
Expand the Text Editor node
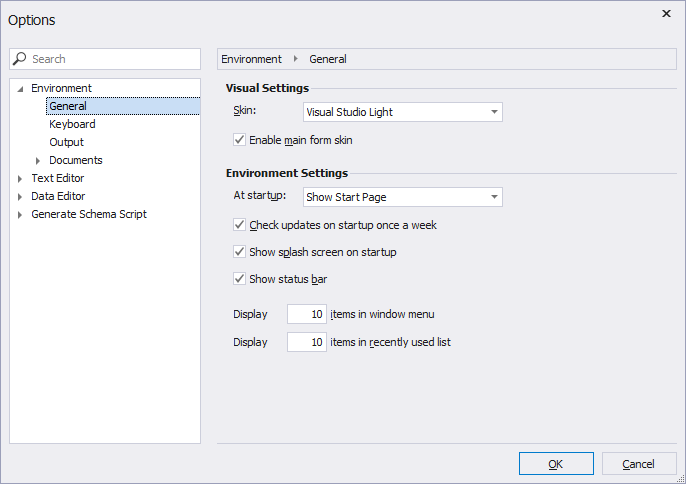[x=20, y=179]
